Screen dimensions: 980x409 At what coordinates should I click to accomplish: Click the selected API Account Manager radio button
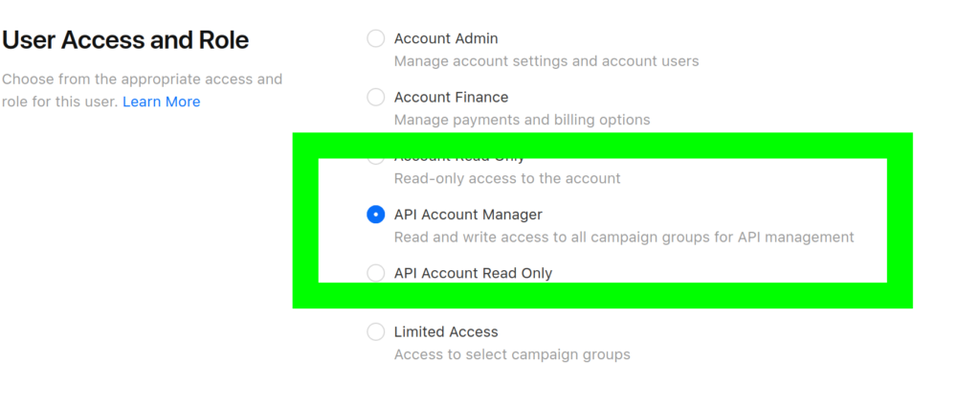click(x=376, y=215)
